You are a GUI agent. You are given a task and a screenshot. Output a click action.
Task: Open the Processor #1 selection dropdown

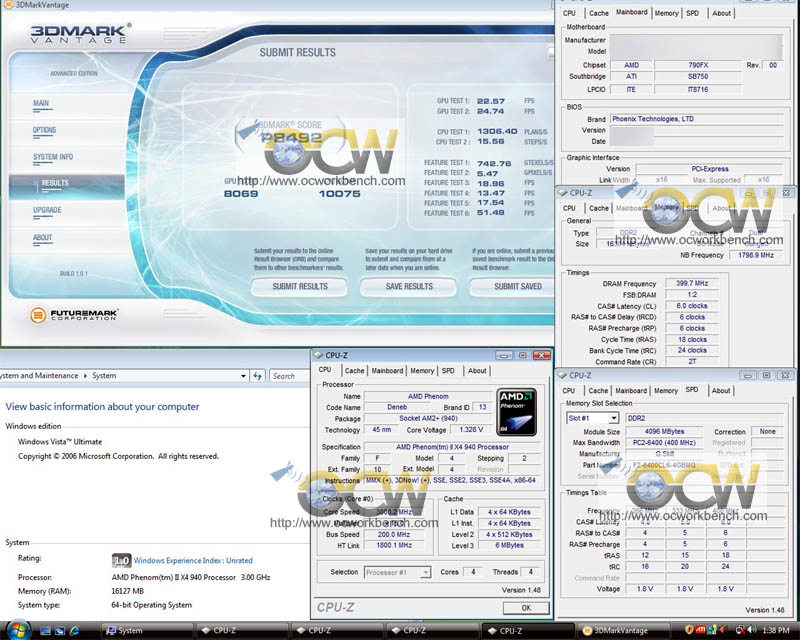(396, 572)
